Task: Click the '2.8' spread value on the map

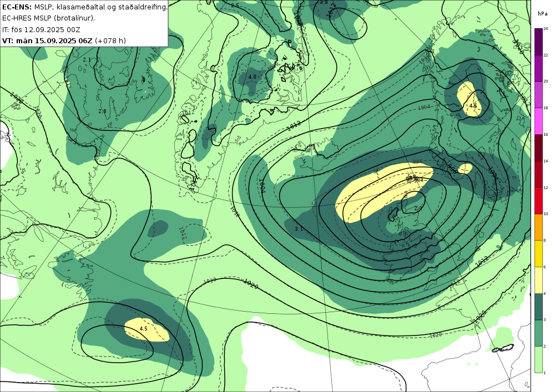Action: [102, 111]
